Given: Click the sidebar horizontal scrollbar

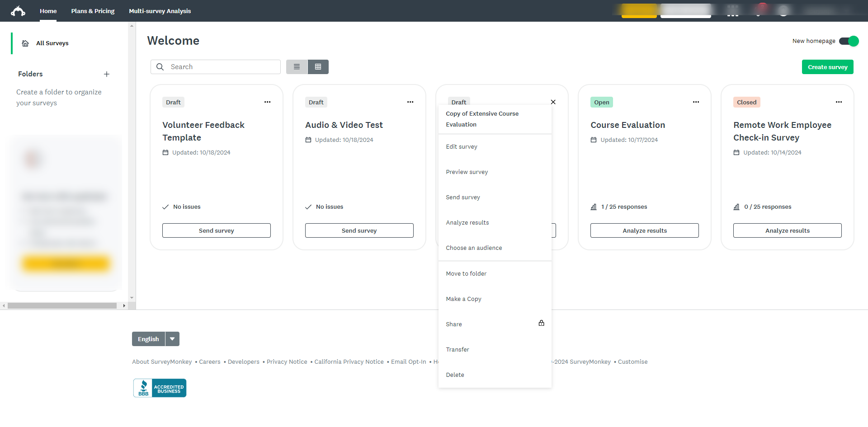Looking at the screenshot, I should click(x=62, y=306).
